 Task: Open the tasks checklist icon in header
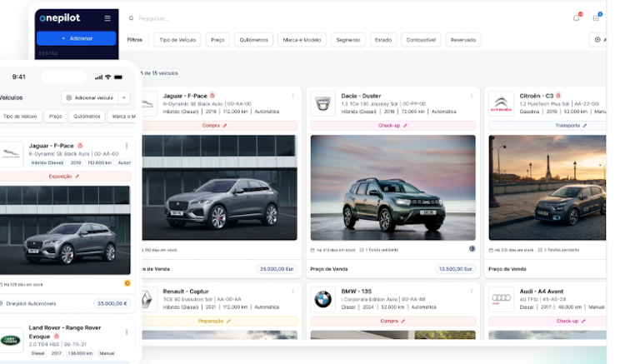(596, 18)
